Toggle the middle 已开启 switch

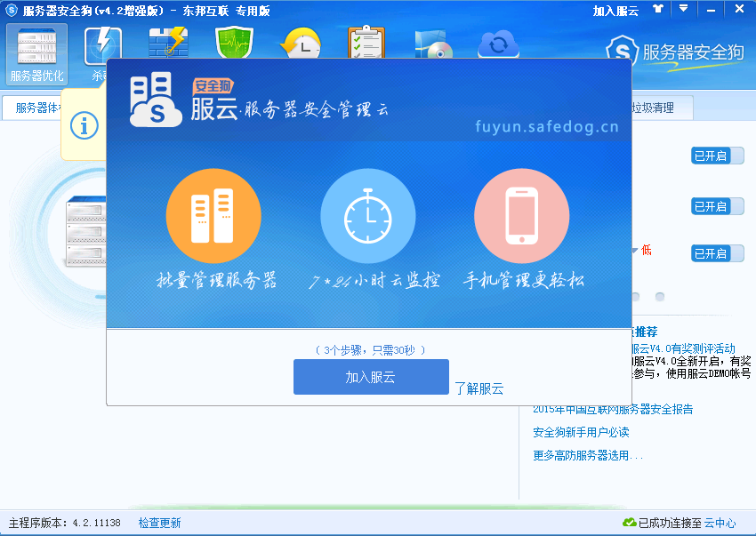(718, 206)
